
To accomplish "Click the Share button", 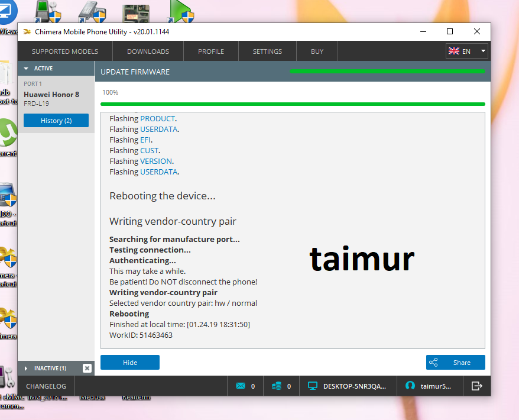I will point(455,363).
